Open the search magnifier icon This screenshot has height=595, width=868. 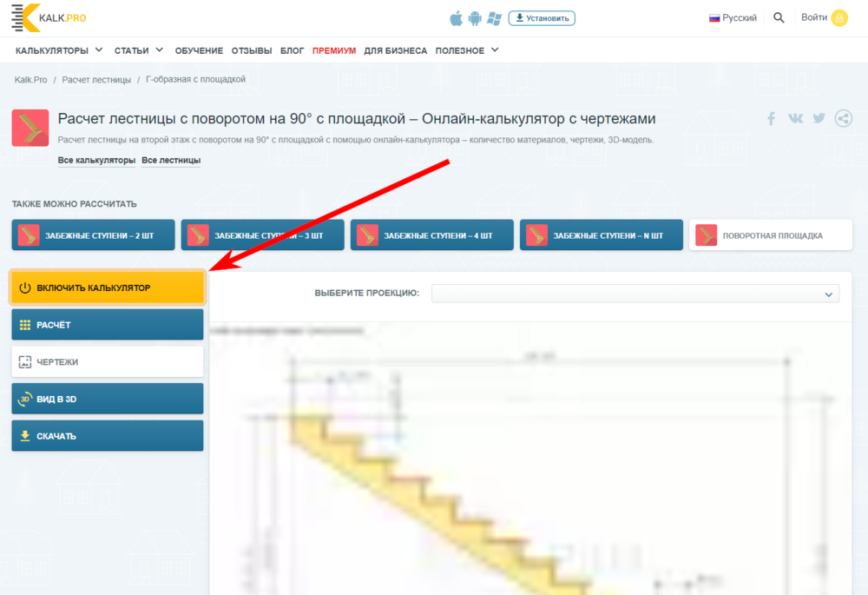pyautogui.click(x=779, y=17)
